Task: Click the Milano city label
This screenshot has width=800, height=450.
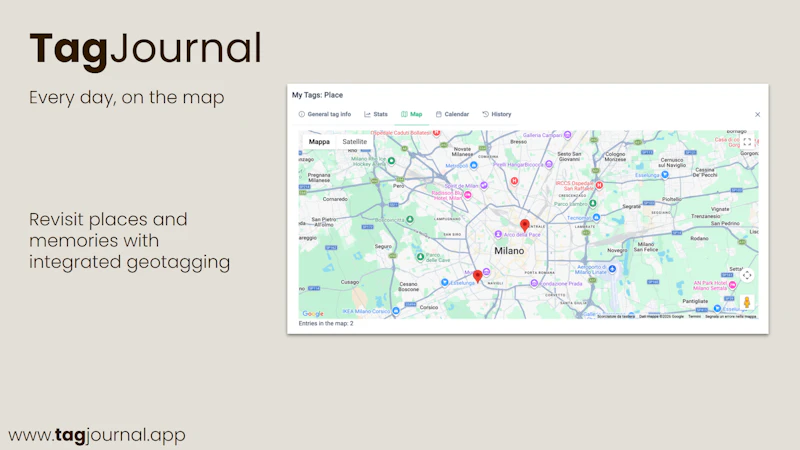Action: tap(509, 251)
